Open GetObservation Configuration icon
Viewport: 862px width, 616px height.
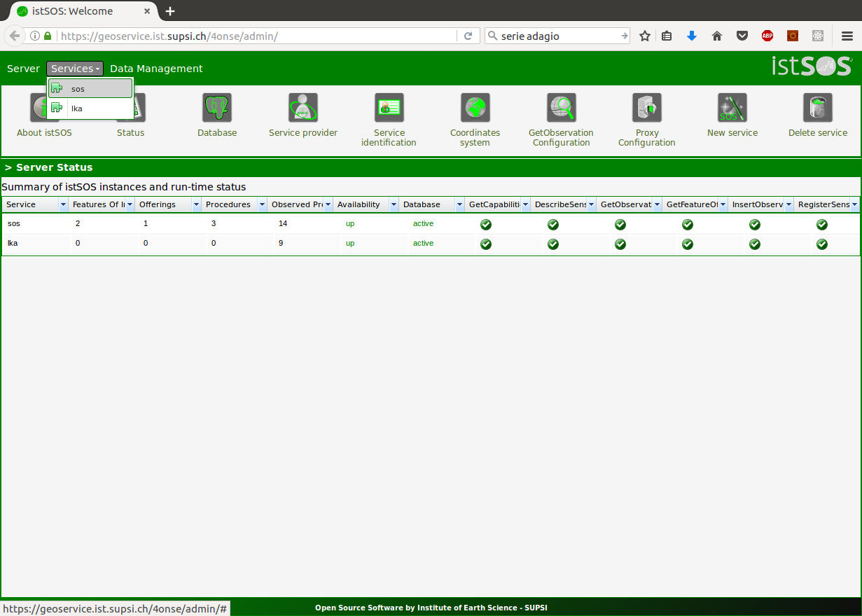pos(561,108)
